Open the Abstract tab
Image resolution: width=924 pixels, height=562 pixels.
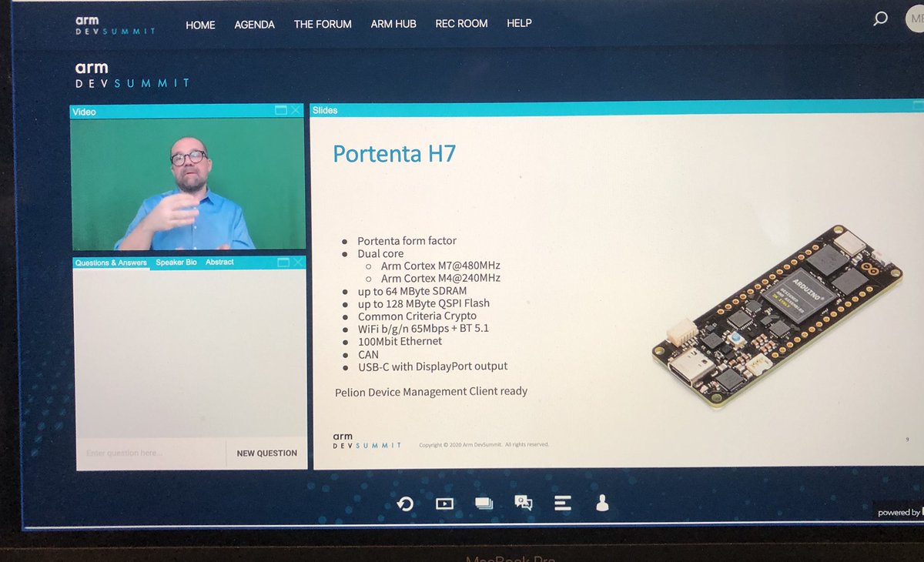click(x=219, y=262)
